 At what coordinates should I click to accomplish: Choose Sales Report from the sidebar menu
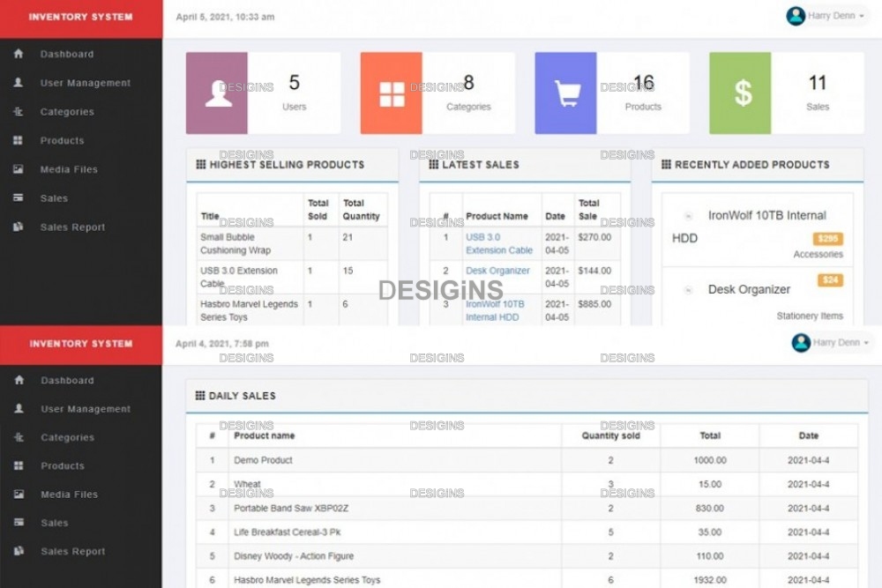[x=73, y=227]
